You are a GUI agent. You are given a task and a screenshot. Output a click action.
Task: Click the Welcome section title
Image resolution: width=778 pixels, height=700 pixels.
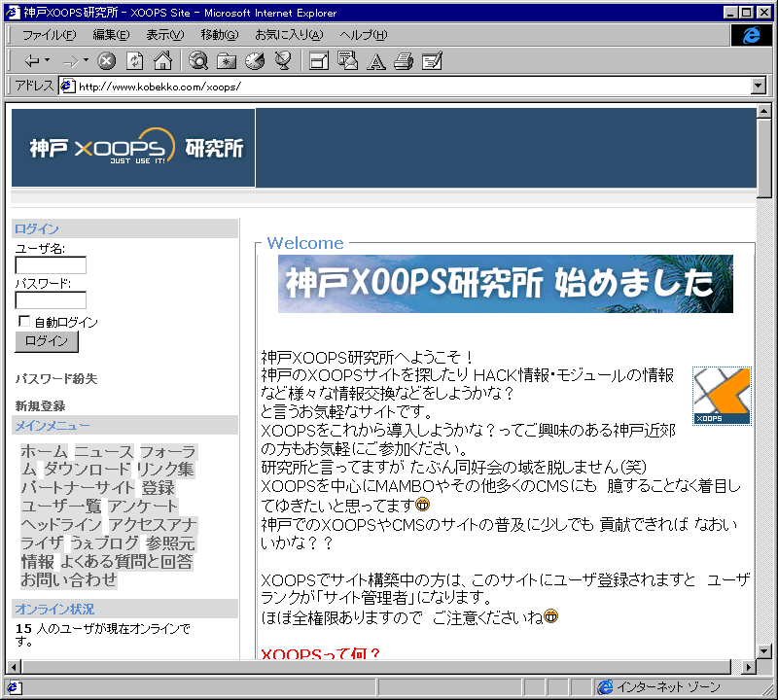tap(304, 243)
